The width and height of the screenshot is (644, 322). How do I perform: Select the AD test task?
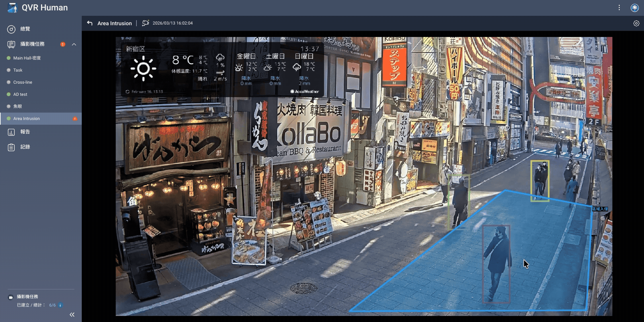tap(20, 94)
